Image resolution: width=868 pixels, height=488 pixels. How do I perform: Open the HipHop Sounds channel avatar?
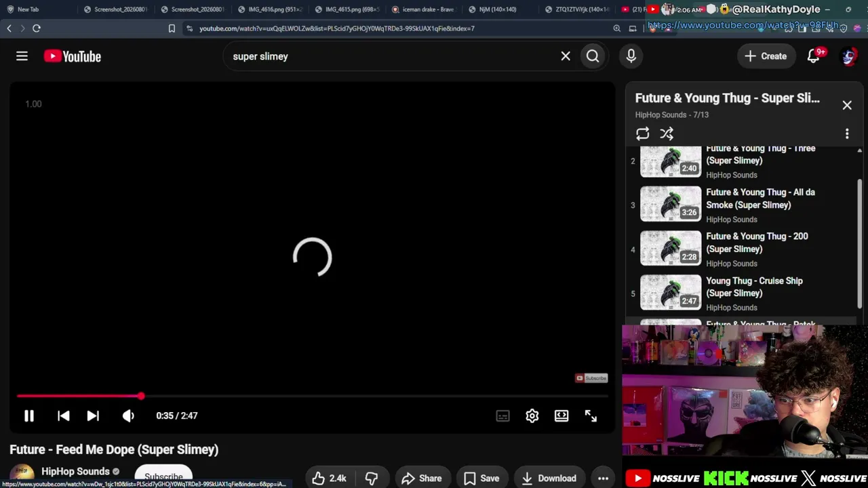(x=22, y=474)
